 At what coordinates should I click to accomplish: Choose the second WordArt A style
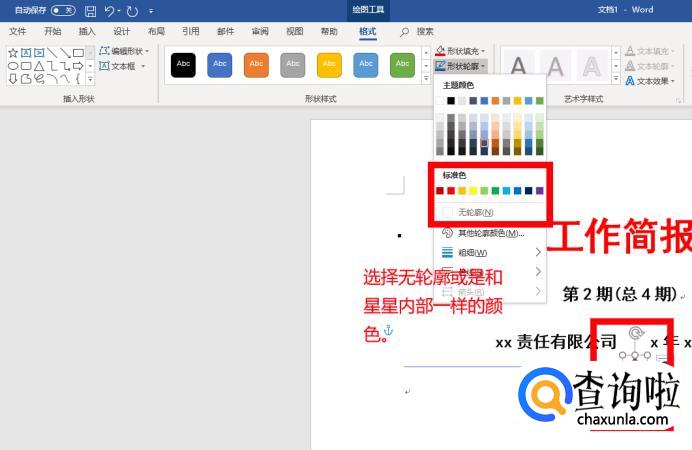coord(555,66)
